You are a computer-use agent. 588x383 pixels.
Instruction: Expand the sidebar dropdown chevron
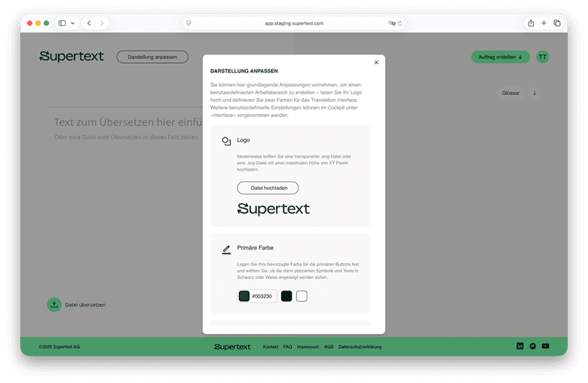click(x=73, y=23)
